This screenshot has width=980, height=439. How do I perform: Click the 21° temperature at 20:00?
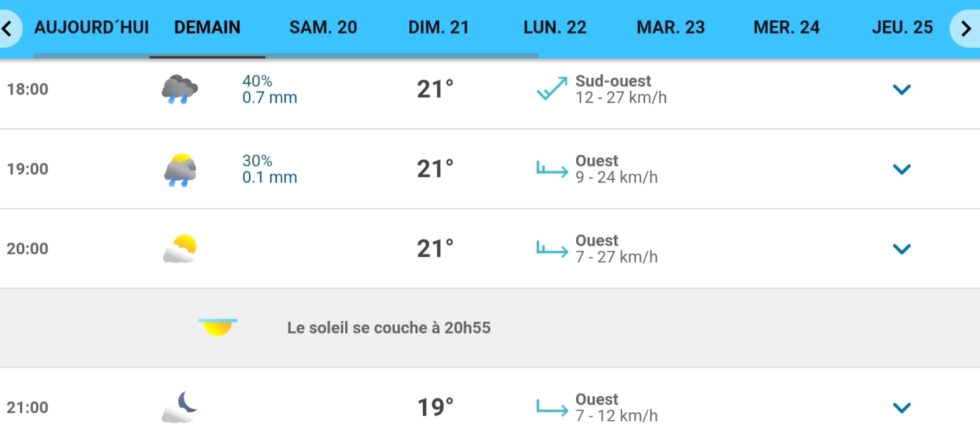pos(435,249)
